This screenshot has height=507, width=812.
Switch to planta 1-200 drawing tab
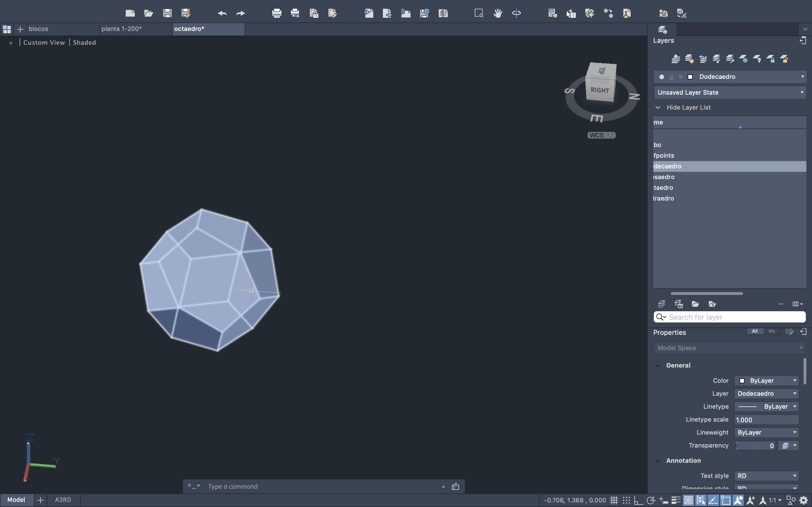[122, 29]
